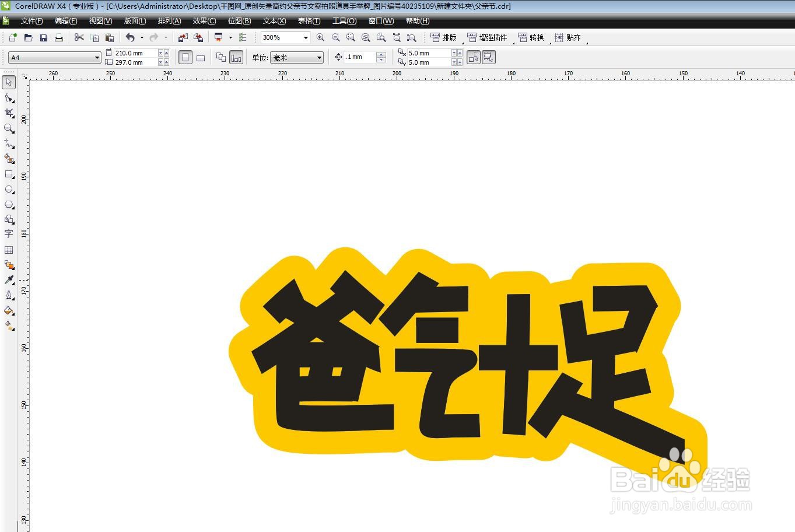The width and height of the screenshot is (795, 532).
Task: Choose the Rectangle tool
Action: pos(9,174)
